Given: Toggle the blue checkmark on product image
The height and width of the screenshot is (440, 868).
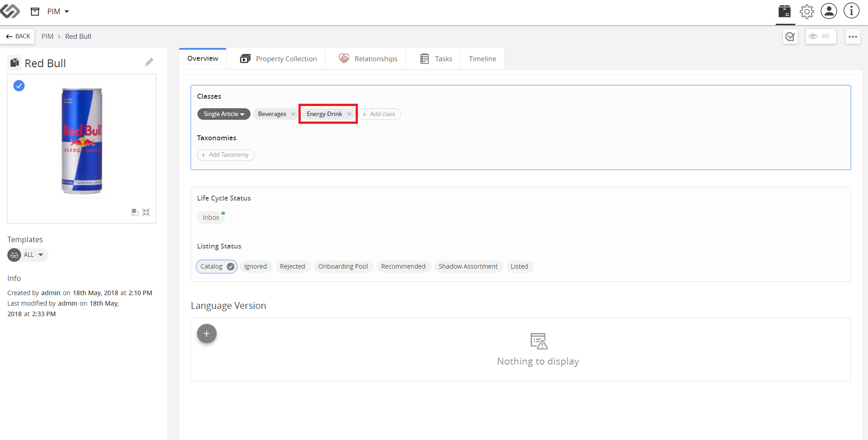Looking at the screenshot, I should tap(19, 85).
